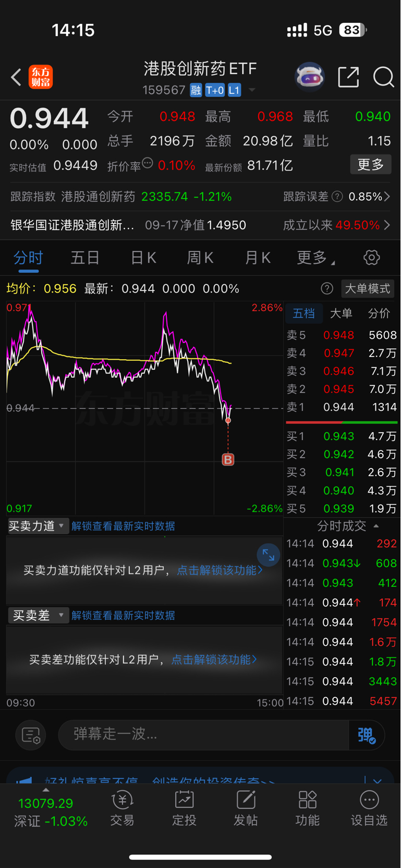Image resolution: width=401 pixels, height=868 pixels.
Task: Open chart settings gear icon
Action: [371, 258]
